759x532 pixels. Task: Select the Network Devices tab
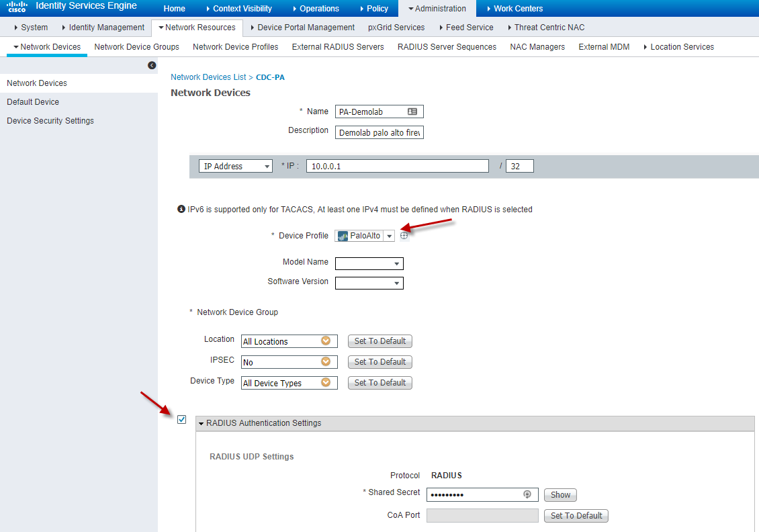point(47,47)
